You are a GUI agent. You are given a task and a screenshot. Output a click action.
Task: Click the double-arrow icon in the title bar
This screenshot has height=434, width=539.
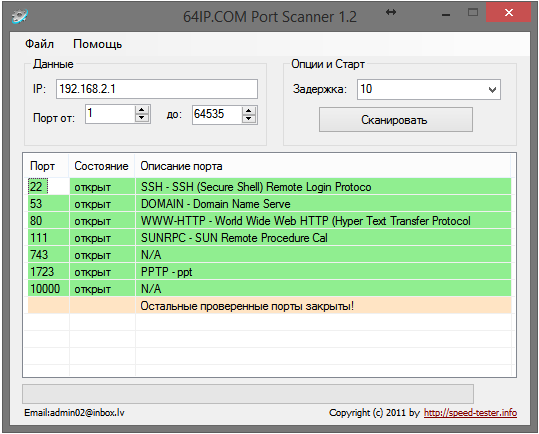point(391,12)
